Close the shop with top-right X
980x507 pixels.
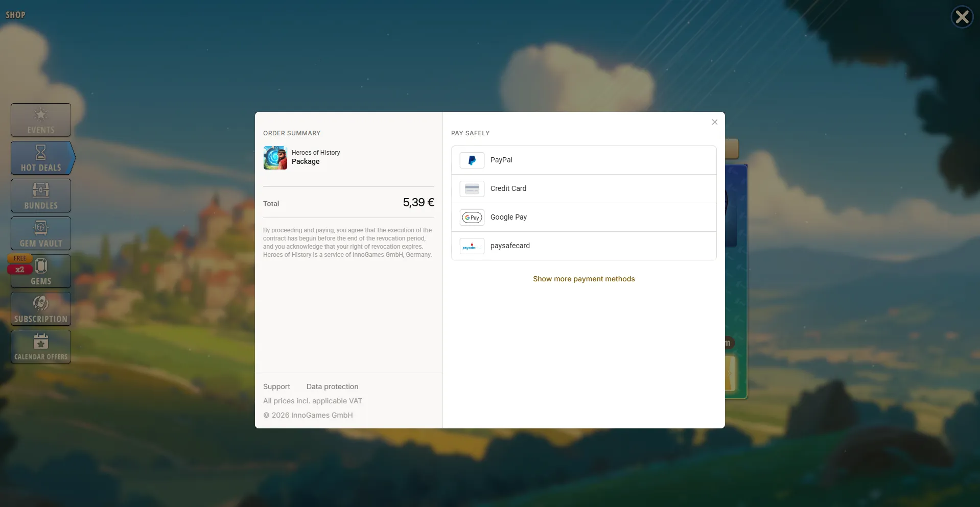pyautogui.click(x=962, y=17)
